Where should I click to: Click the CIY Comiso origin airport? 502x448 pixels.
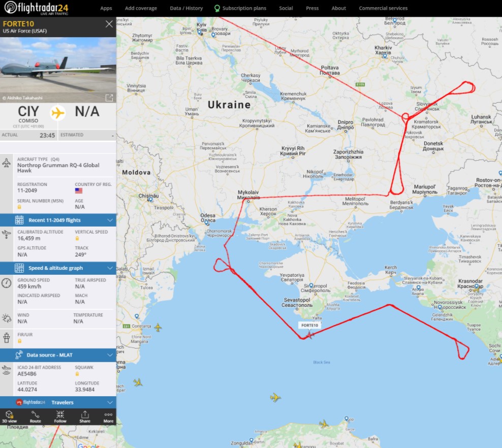pos(28,115)
